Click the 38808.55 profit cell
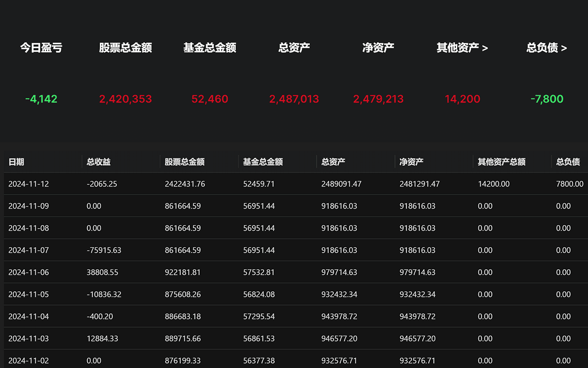The height and width of the screenshot is (368, 588). pos(102,272)
